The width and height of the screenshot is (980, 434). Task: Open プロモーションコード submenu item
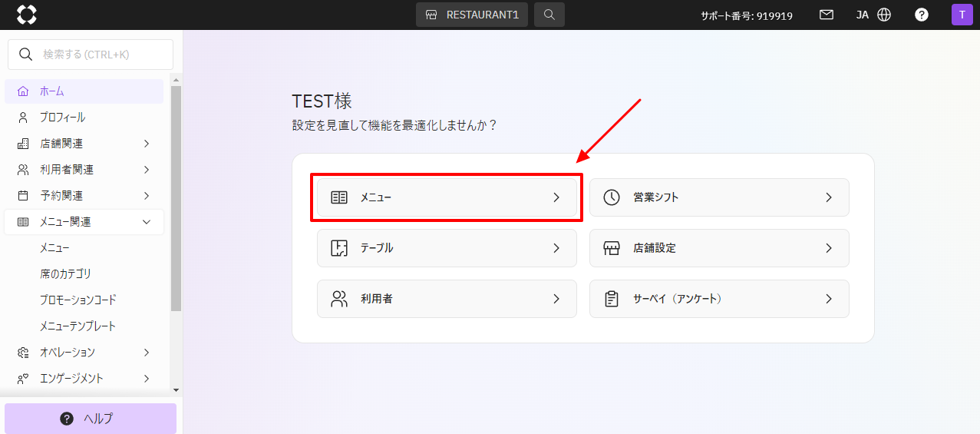(x=78, y=300)
